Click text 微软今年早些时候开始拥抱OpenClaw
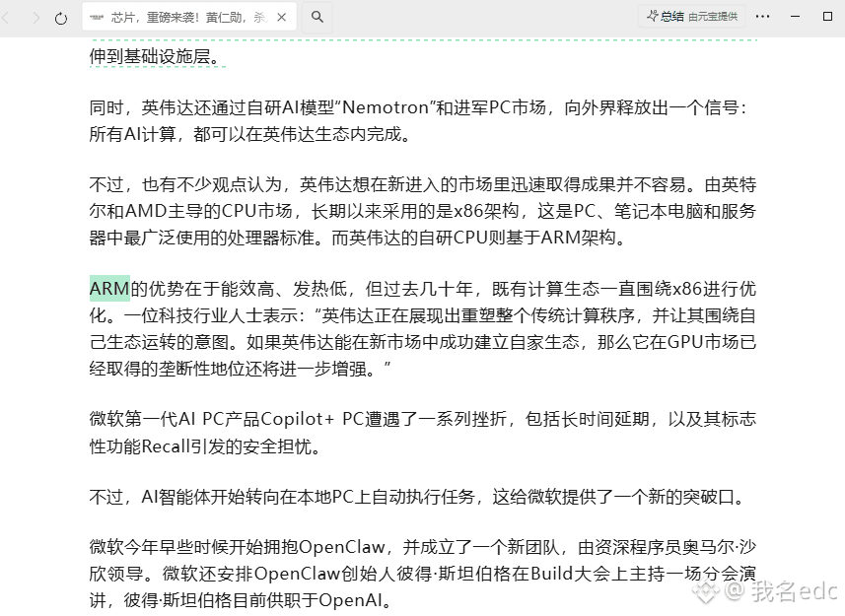The height and width of the screenshot is (616, 845). [x=237, y=547]
